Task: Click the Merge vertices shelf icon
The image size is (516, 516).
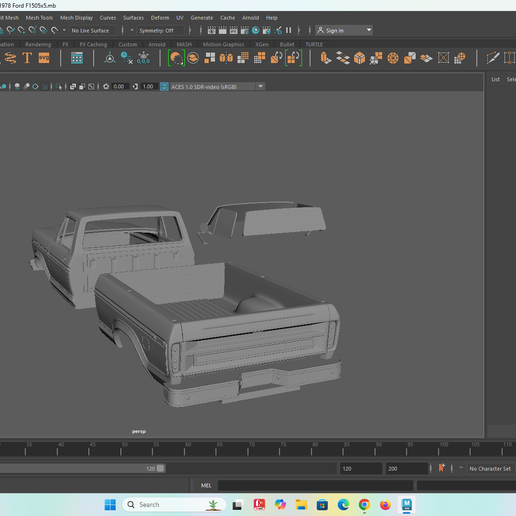Action: point(376,58)
